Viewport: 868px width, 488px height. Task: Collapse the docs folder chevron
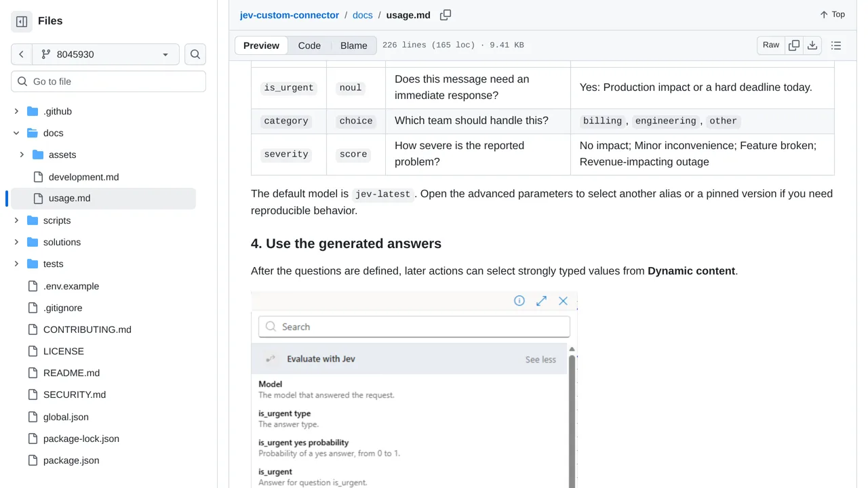pos(16,133)
